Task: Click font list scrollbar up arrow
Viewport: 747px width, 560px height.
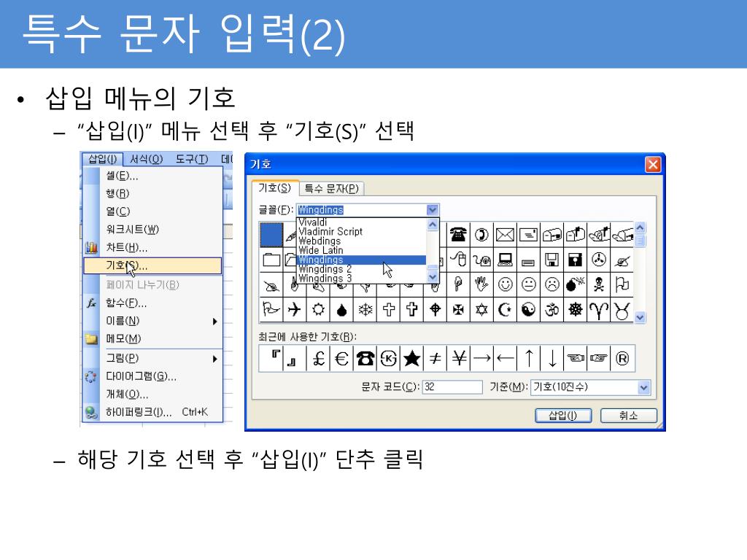Action: coord(432,225)
